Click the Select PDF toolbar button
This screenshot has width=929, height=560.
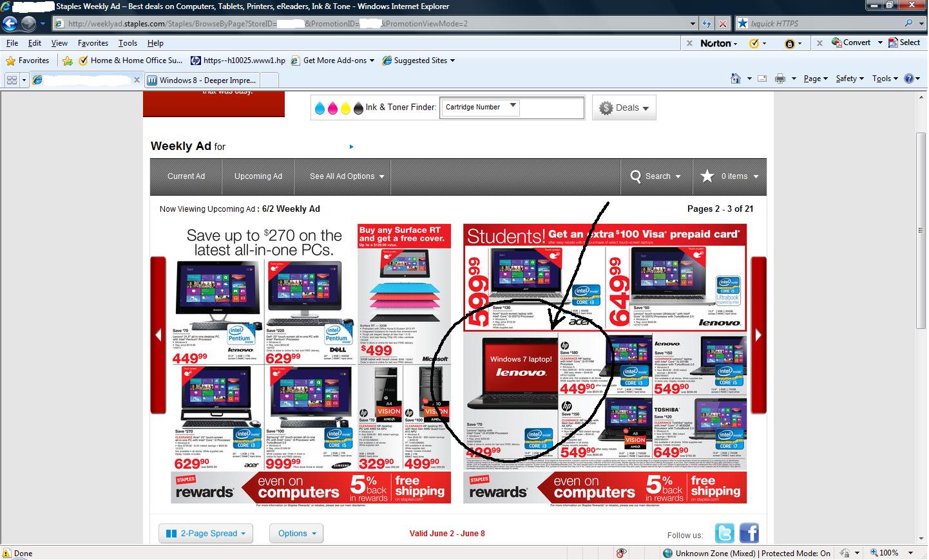point(904,42)
